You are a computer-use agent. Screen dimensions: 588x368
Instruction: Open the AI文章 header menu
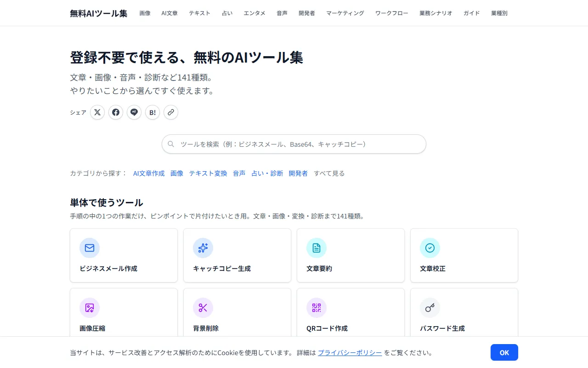pos(170,13)
